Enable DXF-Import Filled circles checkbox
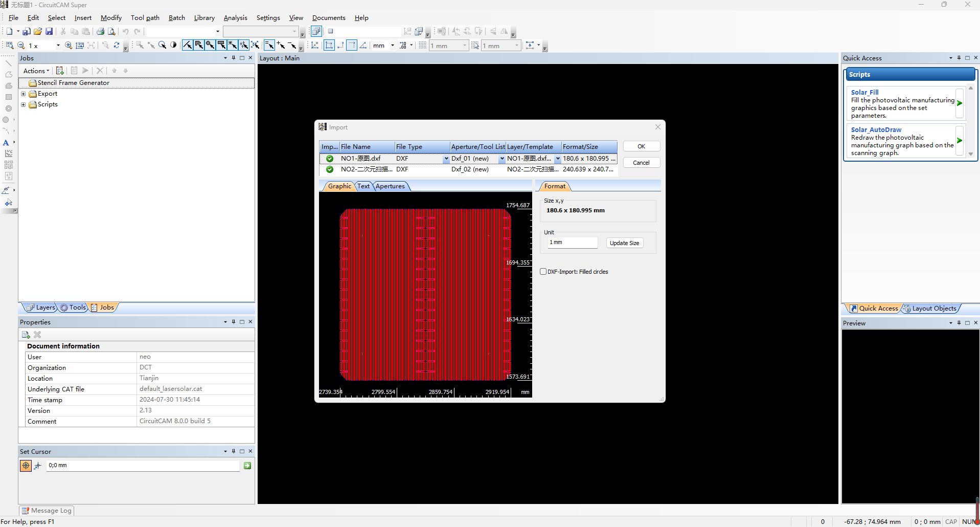This screenshot has height=527, width=980. click(543, 272)
